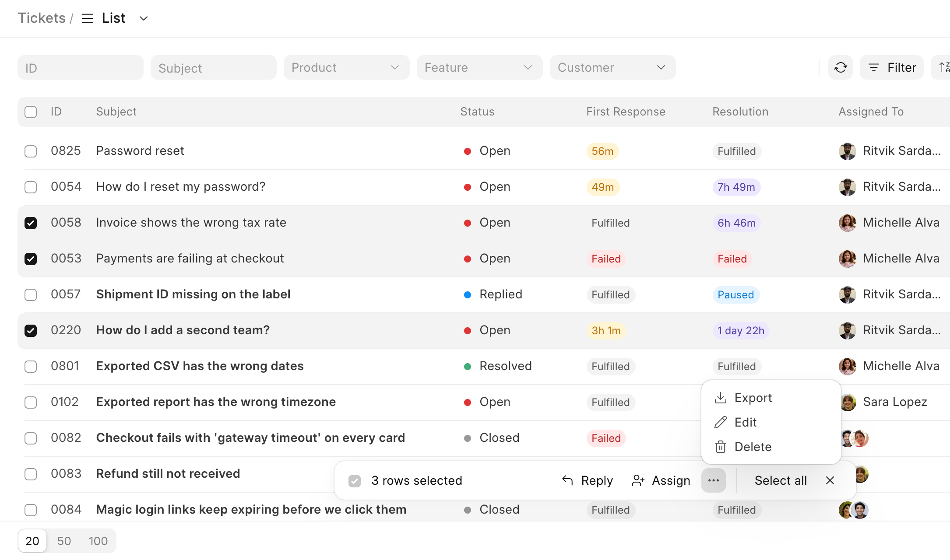Click the Paused resolution badge
The image size is (950, 560).
[x=735, y=294]
